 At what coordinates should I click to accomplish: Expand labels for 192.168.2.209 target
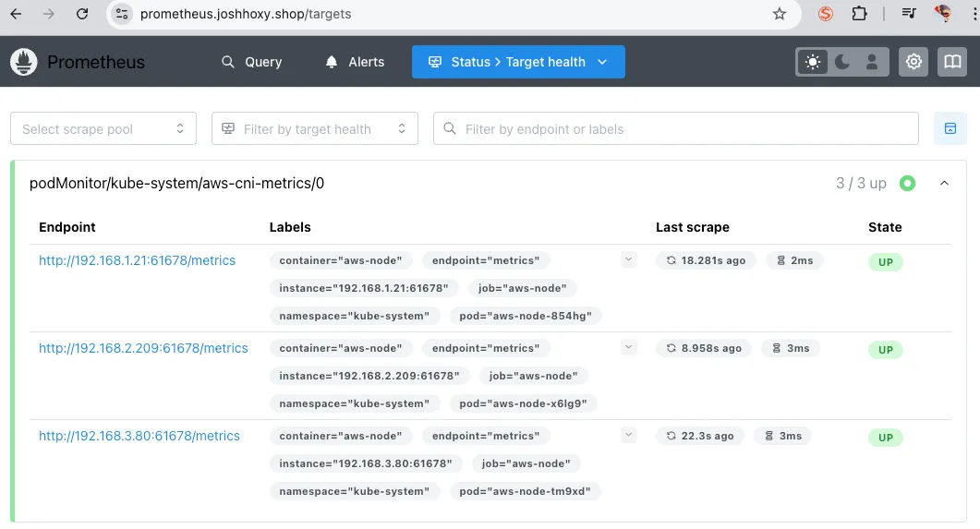(629, 347)
